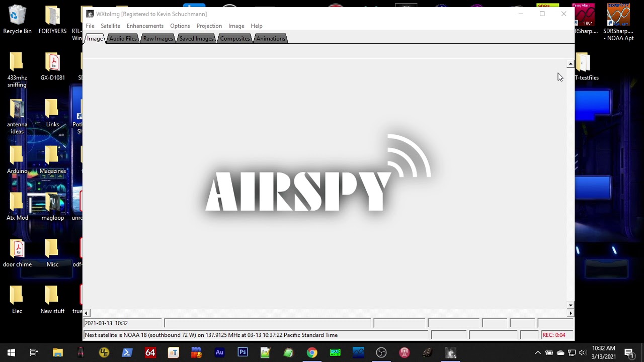Show hidden system tray icons
The height and width of the screenshot is (362, 644).
click(537, 352)
